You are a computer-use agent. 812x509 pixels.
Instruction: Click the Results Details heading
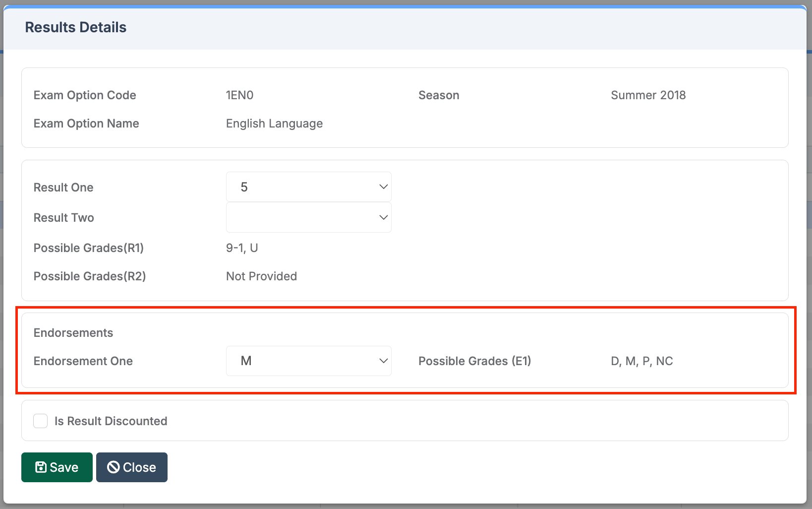point(76,27)
